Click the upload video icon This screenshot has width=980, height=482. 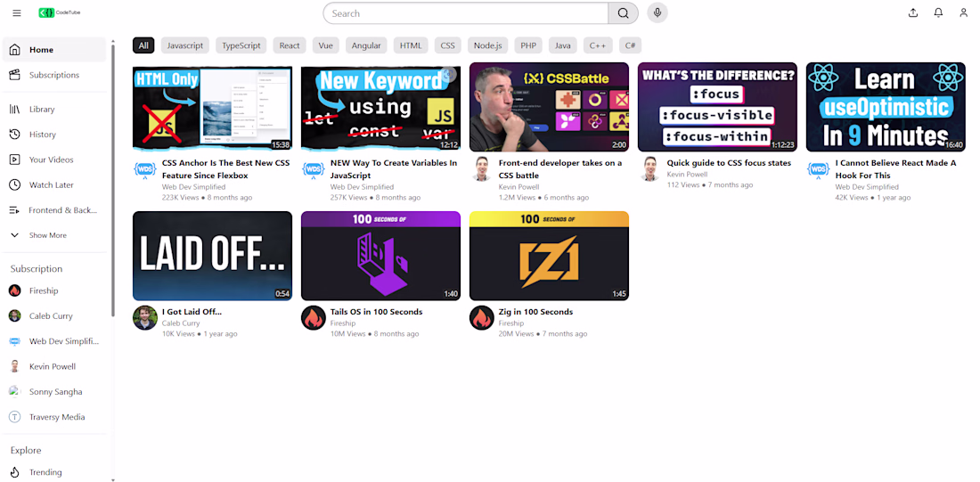pos(913,13)
